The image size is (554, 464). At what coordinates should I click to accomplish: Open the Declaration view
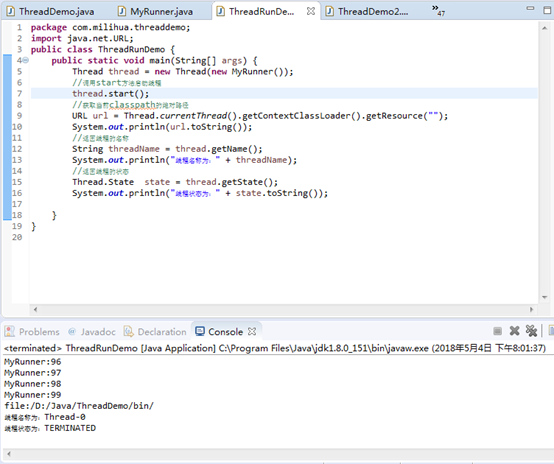click(x=155, y=332)
